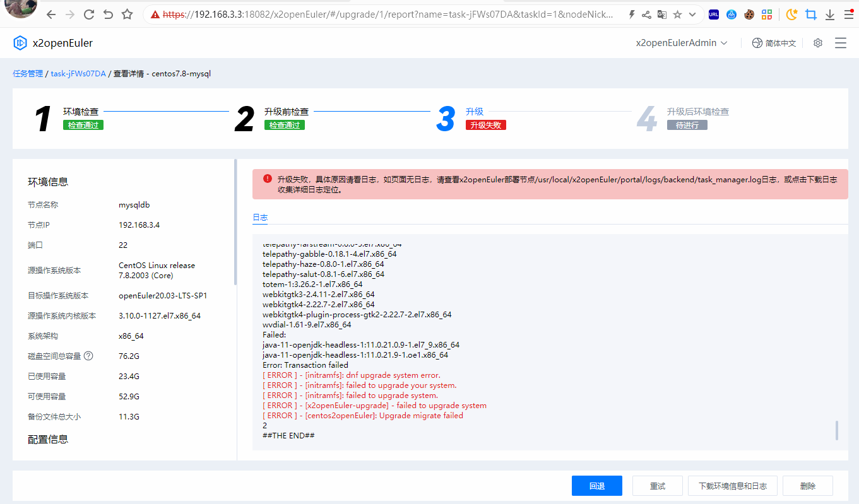Click the 删除 delete button

808,486
